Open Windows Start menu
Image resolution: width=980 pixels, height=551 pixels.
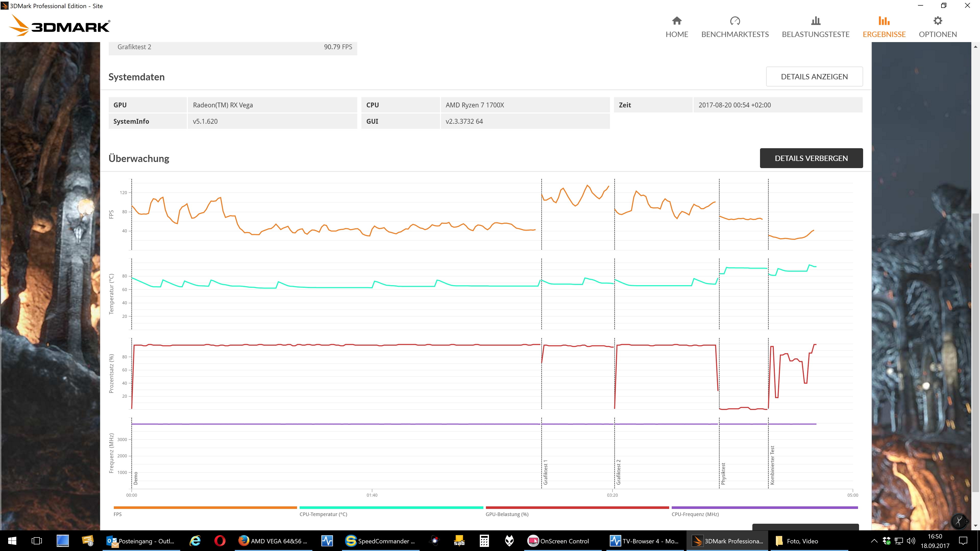click(12, 541)
